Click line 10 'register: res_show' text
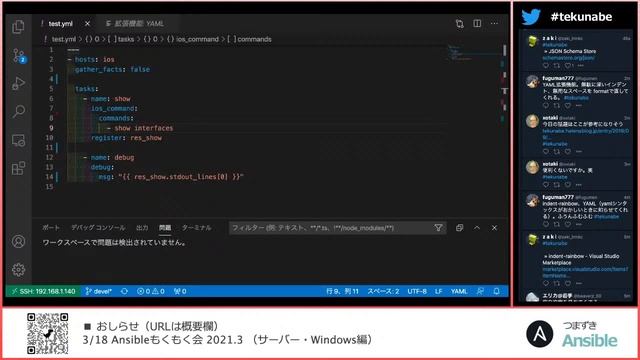 click(126, 138)
